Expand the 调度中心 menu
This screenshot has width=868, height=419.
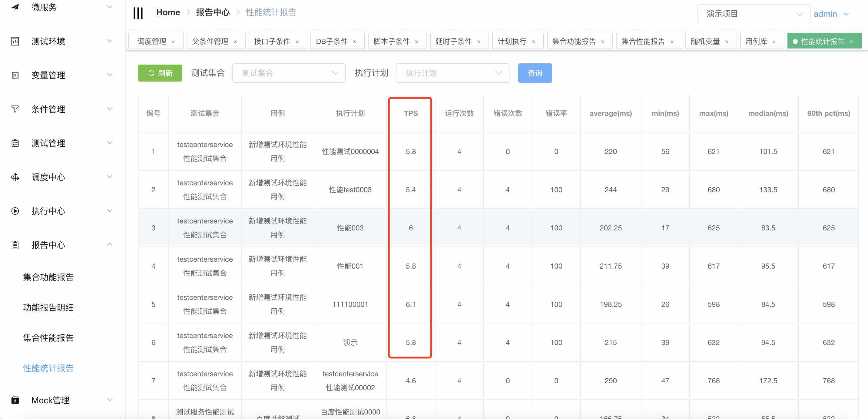[x=110, y=177]
